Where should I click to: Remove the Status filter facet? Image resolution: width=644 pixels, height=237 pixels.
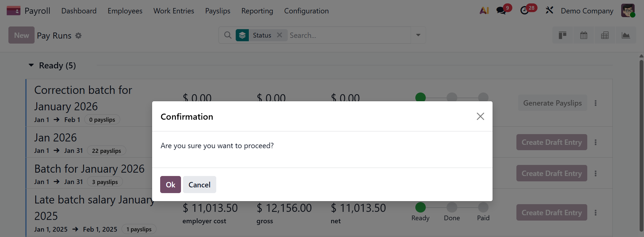click(279, 35)
